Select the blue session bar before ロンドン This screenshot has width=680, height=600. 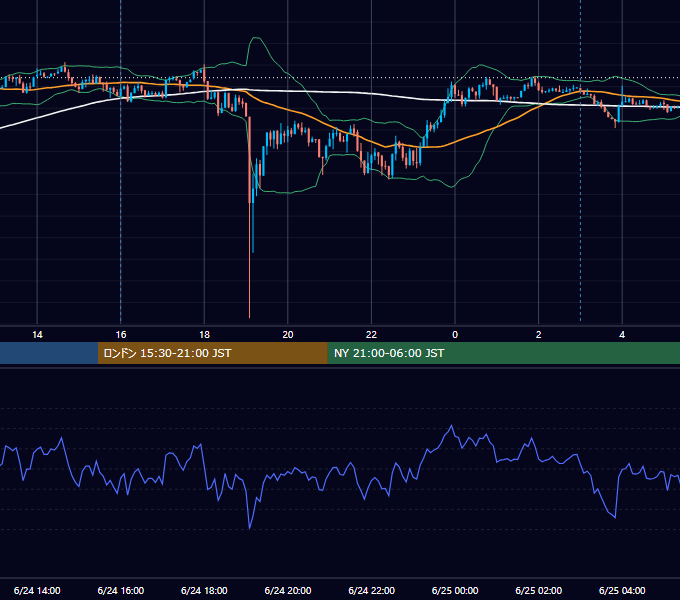click(x=49, y=353)
